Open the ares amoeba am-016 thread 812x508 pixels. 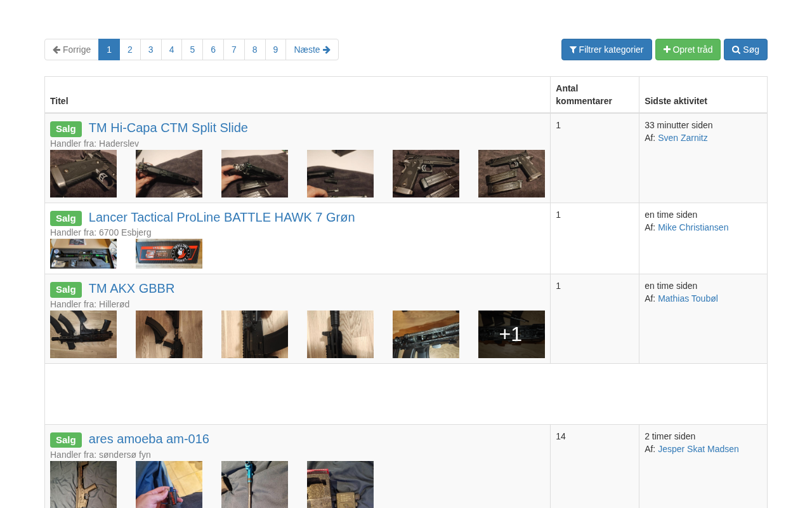[149, 439]
